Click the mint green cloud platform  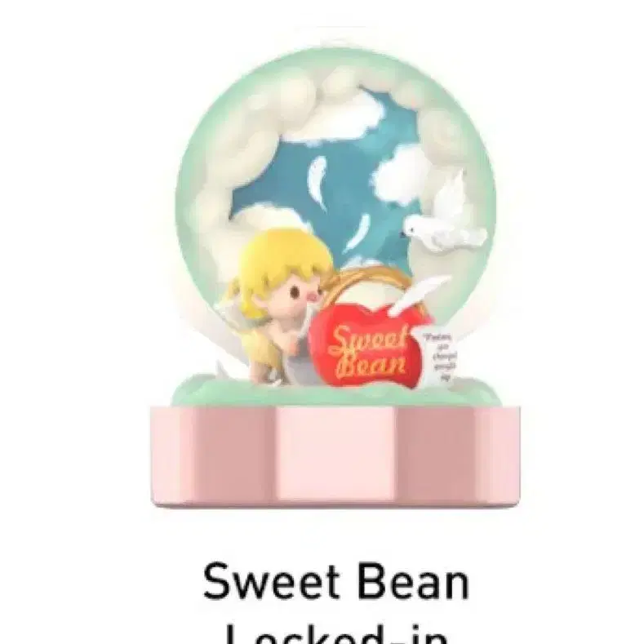pyautogui.click(x=335, y=390)
